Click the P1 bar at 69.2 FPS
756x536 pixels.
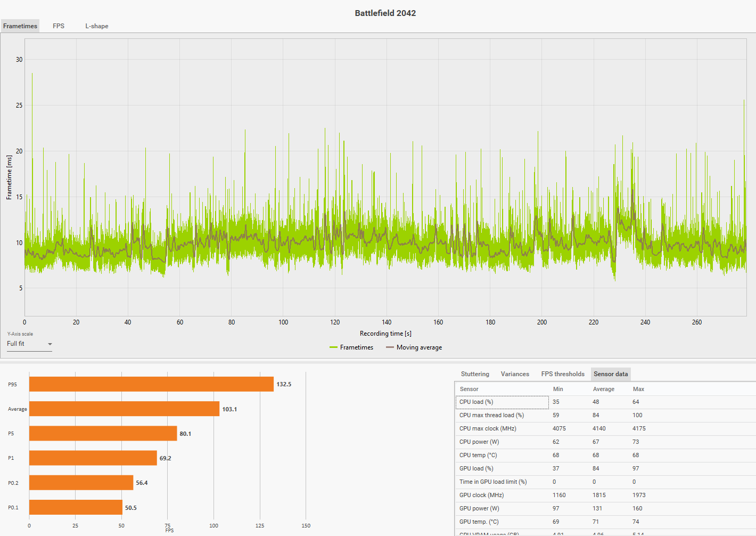tap(93, 458)
